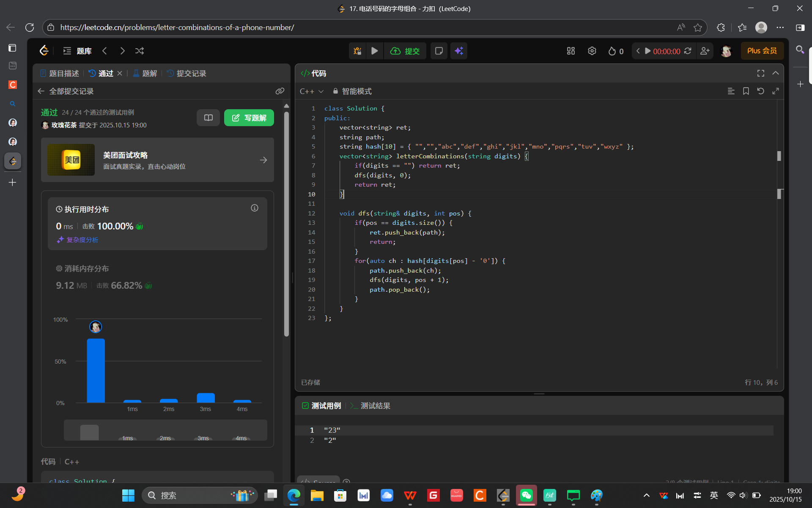Open the 复杂度分析 link

(82, 240)
